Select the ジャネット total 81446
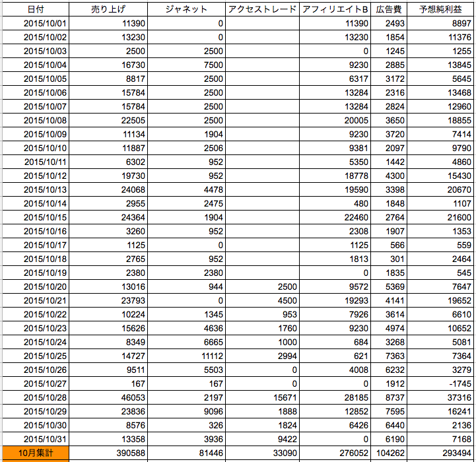Screen dimensions: 476x462 coord(186,453)
